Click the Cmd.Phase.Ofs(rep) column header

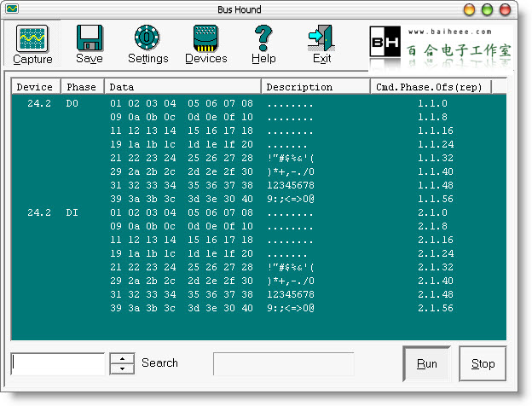click(431, 87)
